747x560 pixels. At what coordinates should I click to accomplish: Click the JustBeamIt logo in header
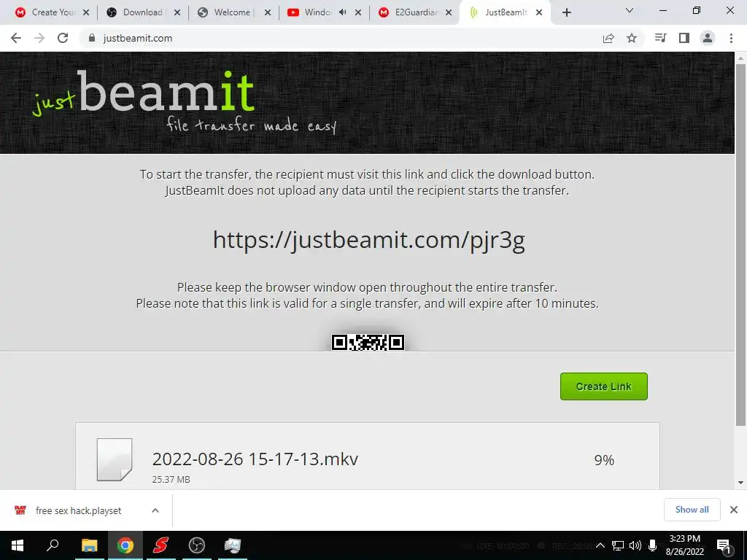tap(185, 101)
